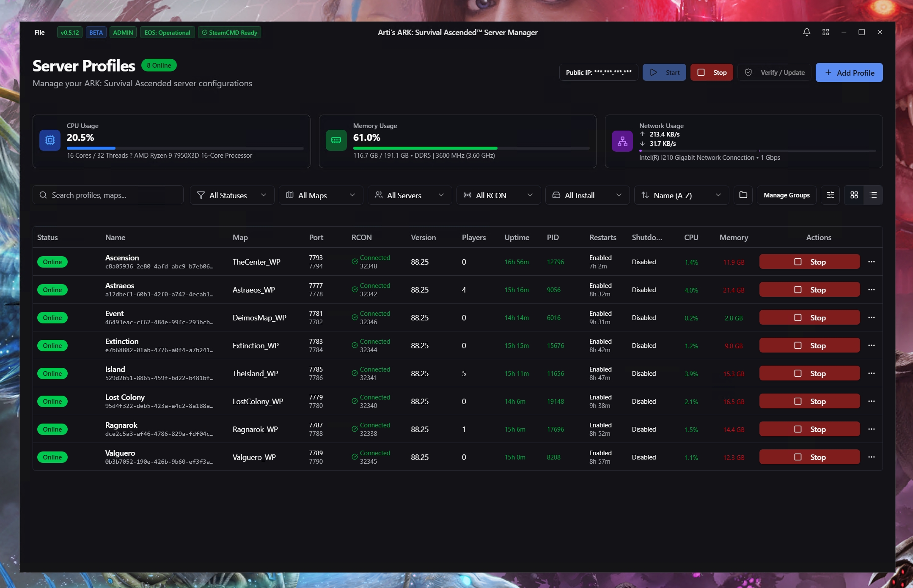Open more options for Ragnarok server
The width and height of the screenshot is (913, 588).
(871, 429)
